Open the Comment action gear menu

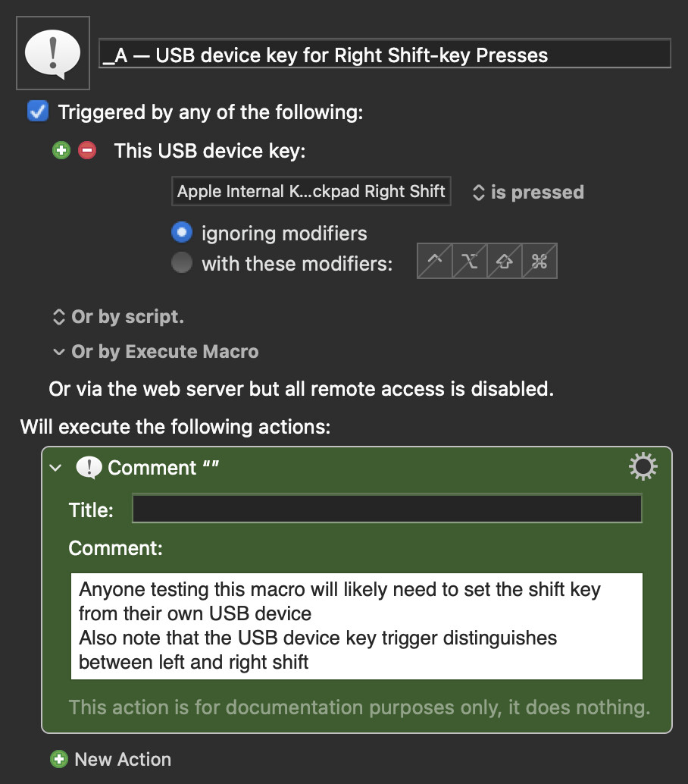click(x=643, y=467)
